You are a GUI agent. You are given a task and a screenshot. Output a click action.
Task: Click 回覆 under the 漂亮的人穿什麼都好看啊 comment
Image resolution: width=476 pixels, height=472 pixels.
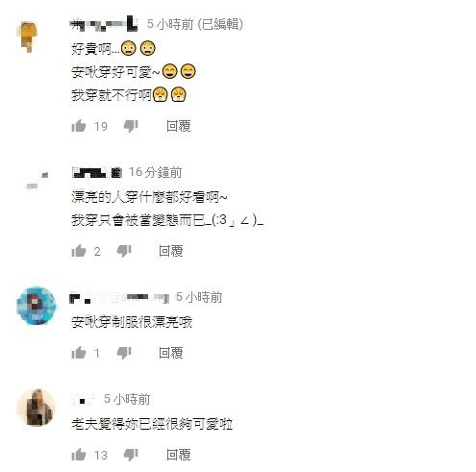click(171, 251)
